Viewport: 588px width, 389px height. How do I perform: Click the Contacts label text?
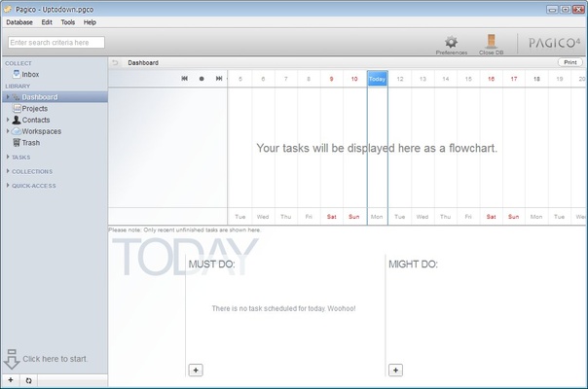tap(36, 120)
